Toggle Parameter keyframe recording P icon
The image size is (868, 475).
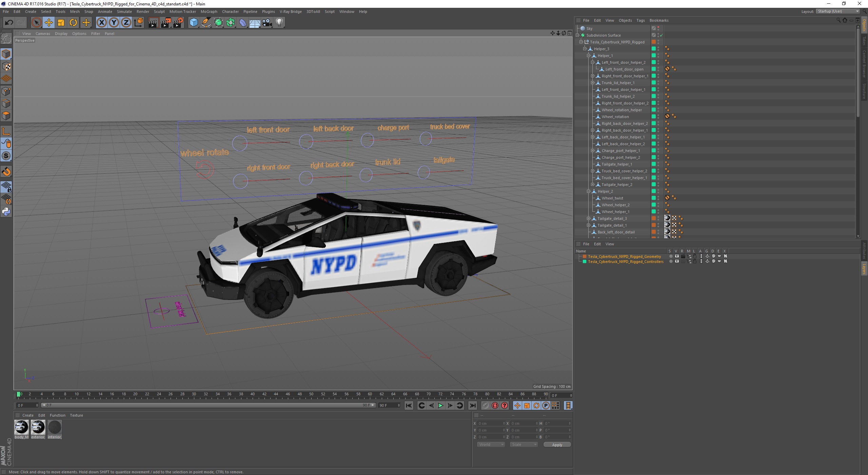pyautogui.click(x=546, y=405)
